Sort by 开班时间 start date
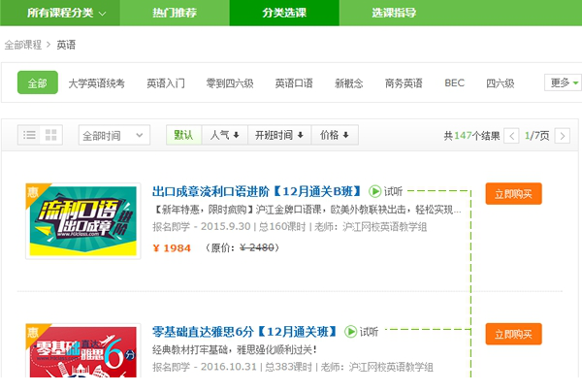Screen dimensions: 582x392 (x=279, y=135)
